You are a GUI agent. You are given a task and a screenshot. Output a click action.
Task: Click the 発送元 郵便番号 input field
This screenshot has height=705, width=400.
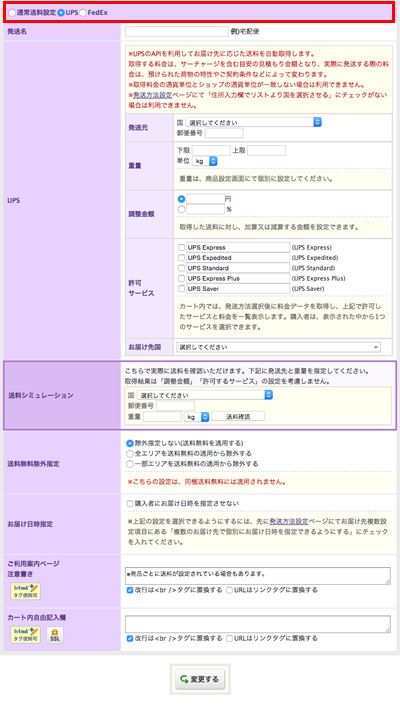[x=224, y=133]
